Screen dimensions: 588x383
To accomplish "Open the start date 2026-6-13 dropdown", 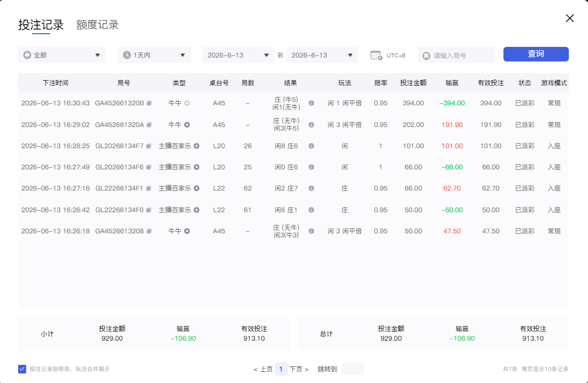I will click(x=239, y=55).
